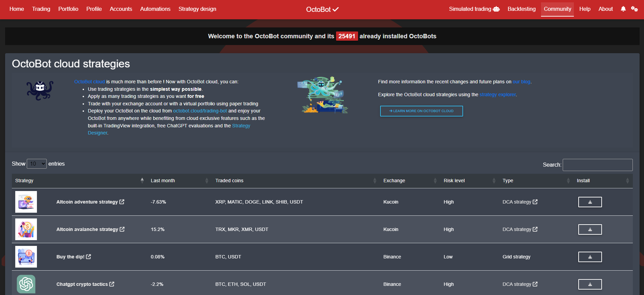Open the Altcoin adventure strategy name link
The height and width of the screenshot is (295, 644).
click(87, 202)
